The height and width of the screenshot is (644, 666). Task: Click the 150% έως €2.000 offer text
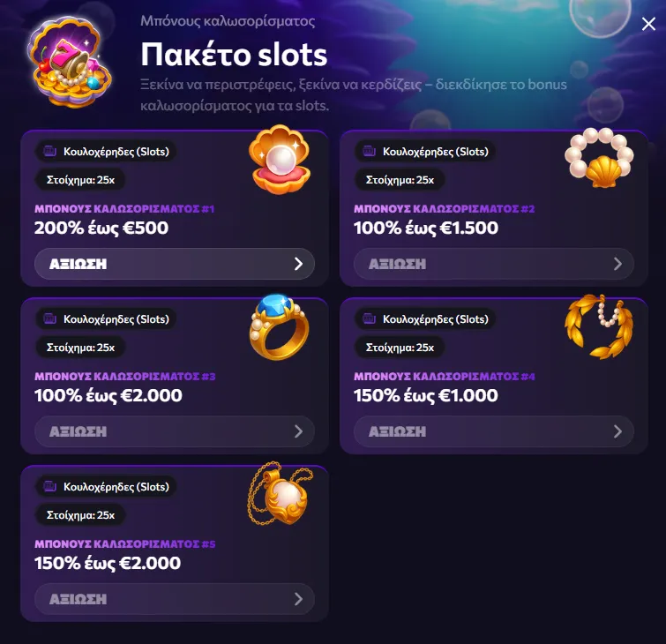(x=108, y=563)
